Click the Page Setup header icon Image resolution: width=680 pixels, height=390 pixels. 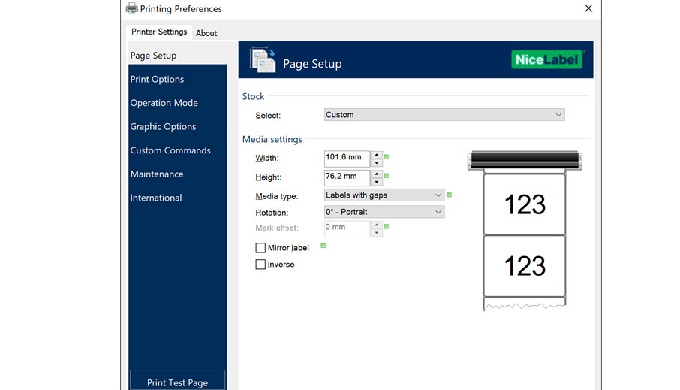(x=262, y=60)
